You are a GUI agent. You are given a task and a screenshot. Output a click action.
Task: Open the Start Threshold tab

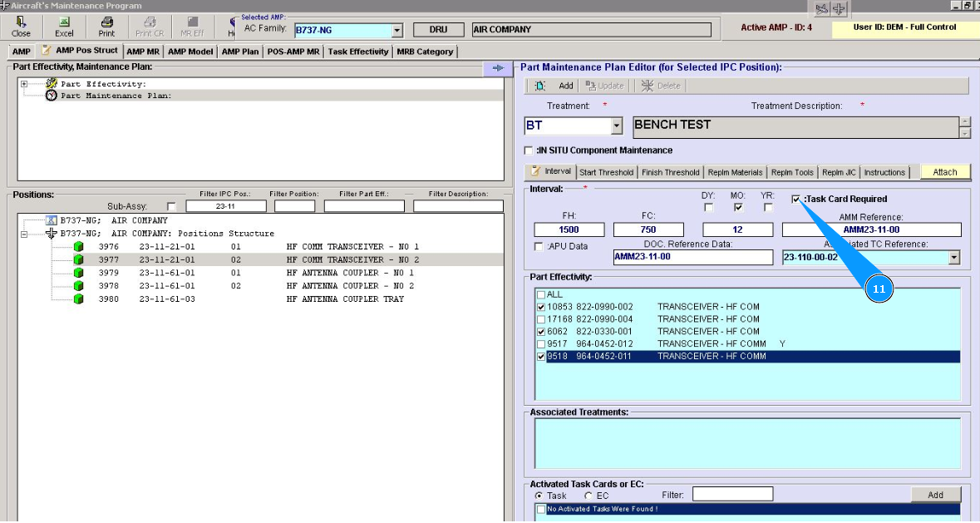[606, 172]
